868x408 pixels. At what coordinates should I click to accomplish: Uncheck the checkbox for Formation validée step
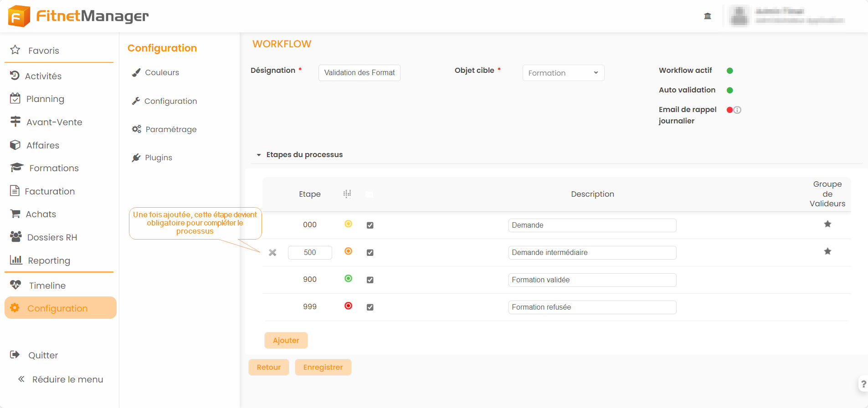(x=370, y=280)
